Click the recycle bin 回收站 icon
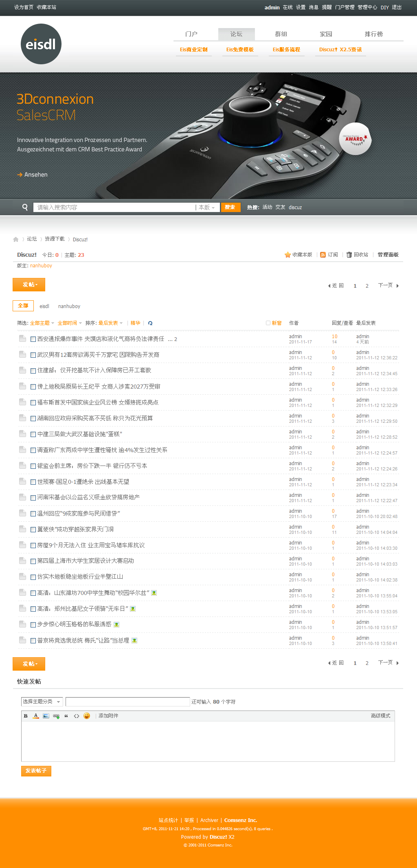417x868 pixels. coord(349,255)
